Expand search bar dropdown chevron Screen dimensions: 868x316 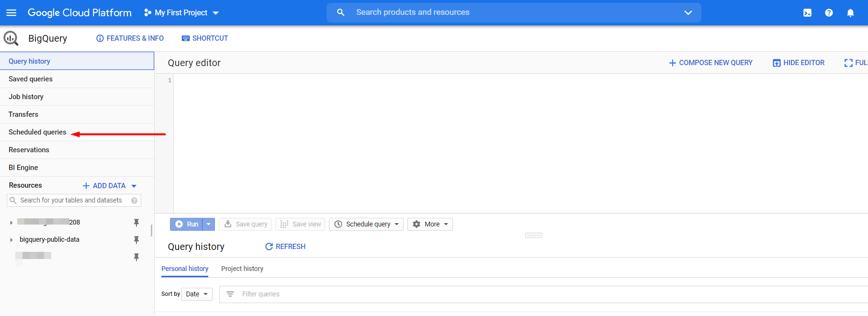pos(688,12)
